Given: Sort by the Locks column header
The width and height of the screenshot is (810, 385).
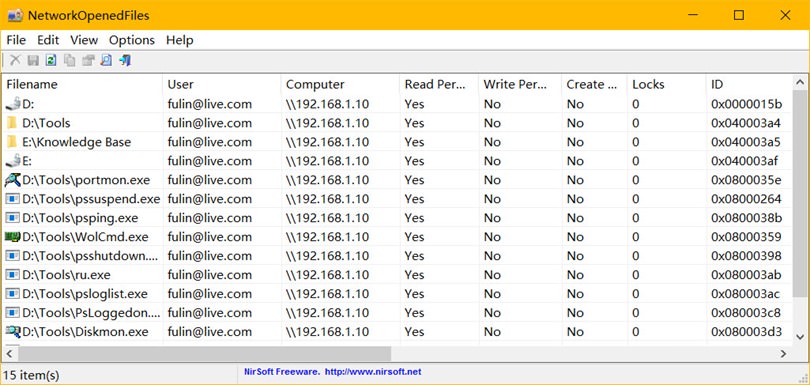Looking at the screenshot, I should pos(667,84).
